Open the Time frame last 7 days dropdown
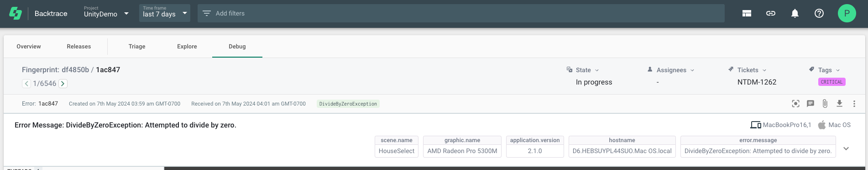Image resolution: width=868 pixels, height=170 pixels. (164, 13)
